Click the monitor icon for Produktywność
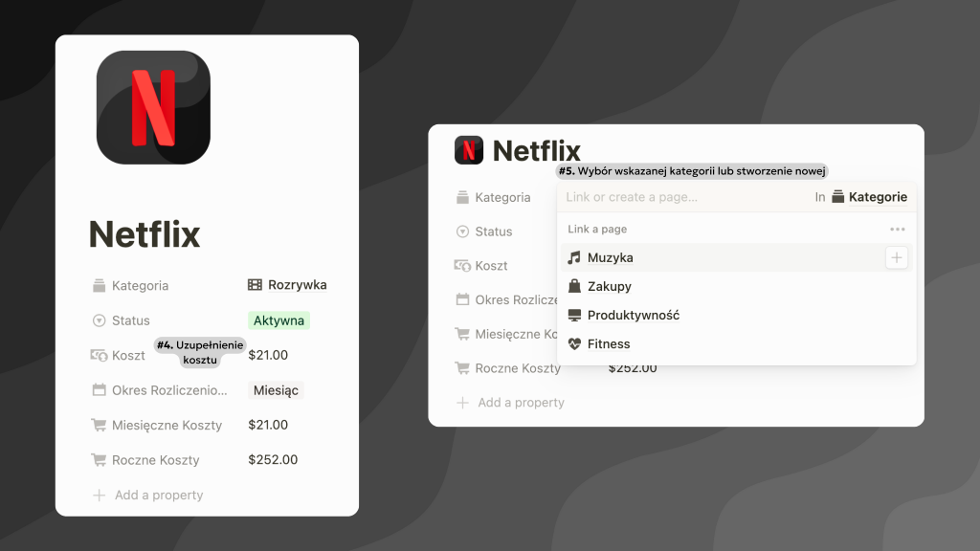 574,316
